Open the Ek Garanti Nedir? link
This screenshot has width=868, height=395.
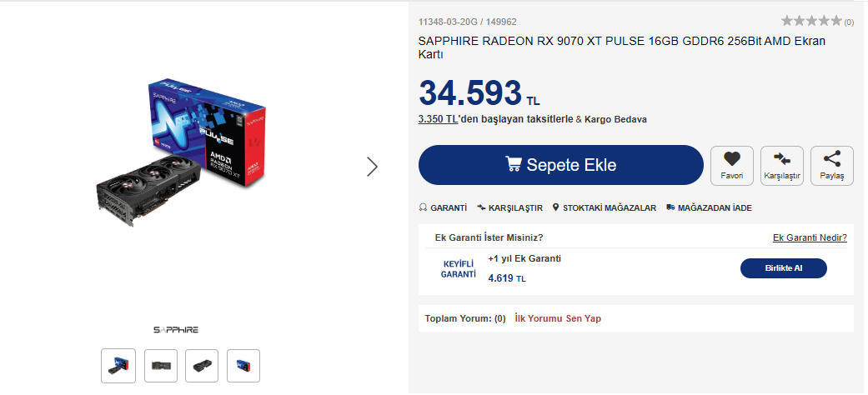(x=810, y=237)
